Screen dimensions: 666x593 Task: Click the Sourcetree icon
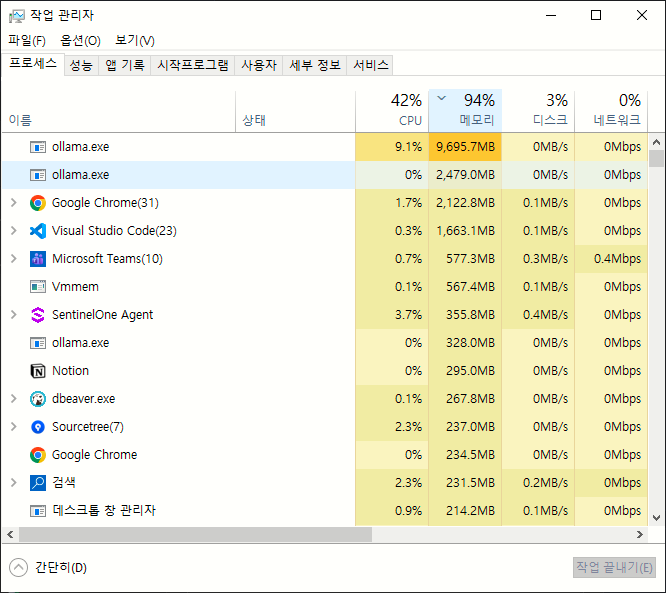(38, 427)
